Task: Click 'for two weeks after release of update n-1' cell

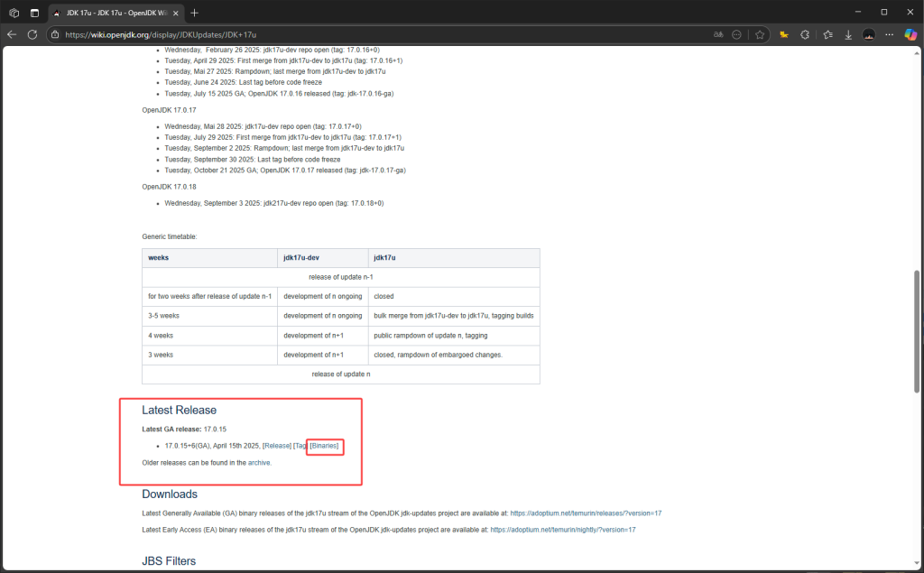Action: [209, 297]
